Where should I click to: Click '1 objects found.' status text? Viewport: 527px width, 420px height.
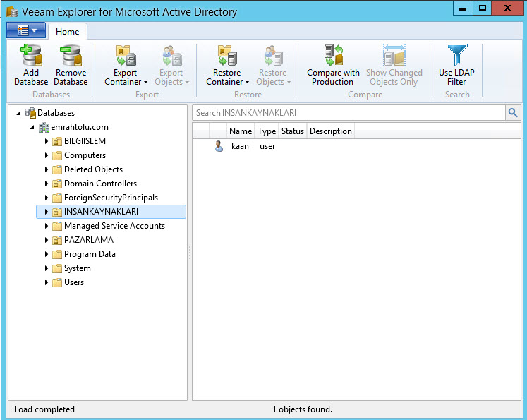point(302,409)
